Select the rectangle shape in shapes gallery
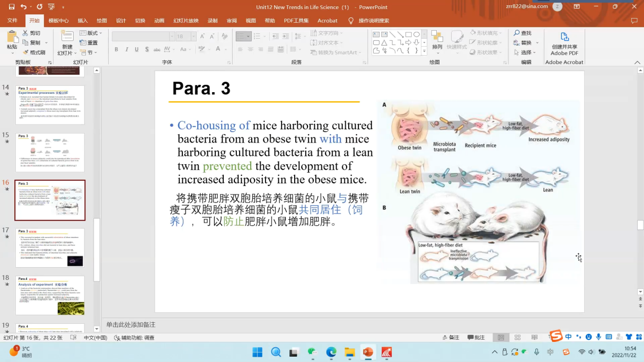 coord(409,34)
